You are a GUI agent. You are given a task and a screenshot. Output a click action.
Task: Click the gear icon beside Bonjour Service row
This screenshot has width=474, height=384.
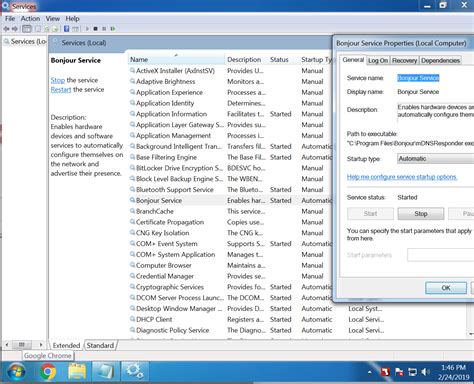point(132,200)
